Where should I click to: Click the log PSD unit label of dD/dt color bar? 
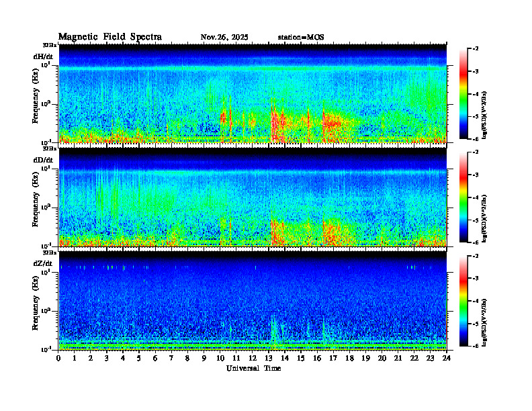click(484, 218)
